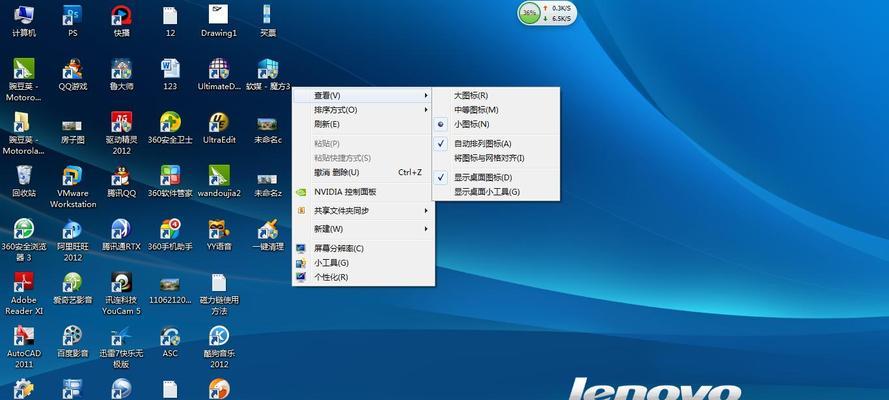Select the UltraEdit desktop icon

(219, 122)
